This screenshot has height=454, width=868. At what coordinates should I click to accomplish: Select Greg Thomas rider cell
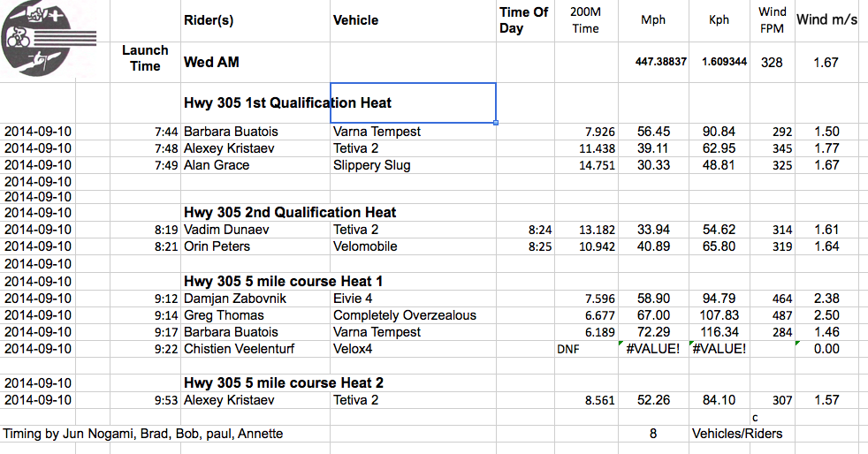click(x=255, y=315)
